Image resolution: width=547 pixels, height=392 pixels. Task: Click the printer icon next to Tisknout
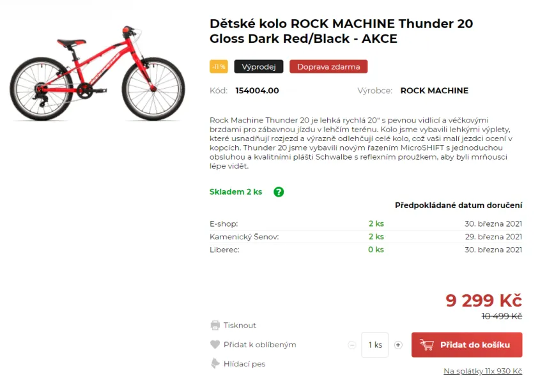(x=215, y=325)
